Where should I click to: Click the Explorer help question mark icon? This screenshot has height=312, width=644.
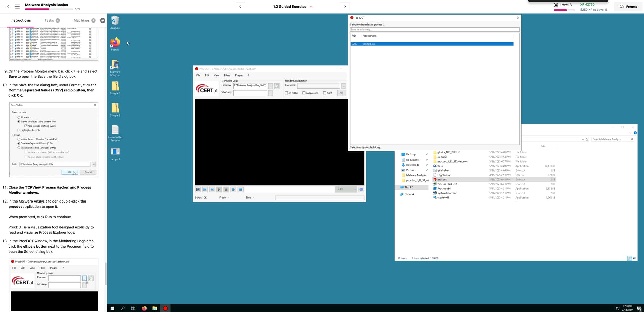(635, 133)
